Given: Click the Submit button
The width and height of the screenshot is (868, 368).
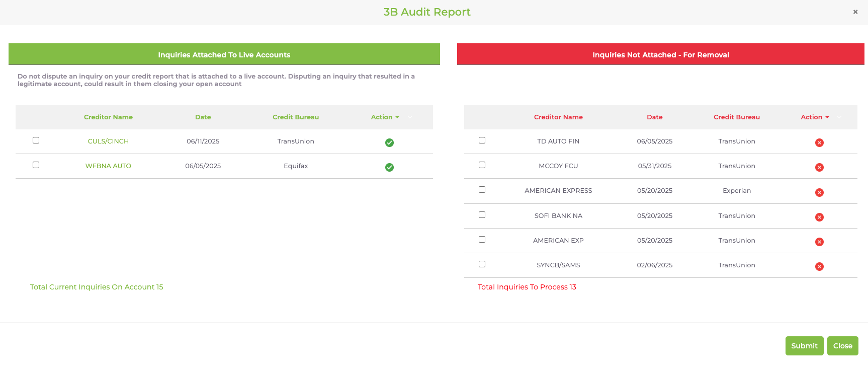Looking at the screenshot, I should (x=804, y=346).
